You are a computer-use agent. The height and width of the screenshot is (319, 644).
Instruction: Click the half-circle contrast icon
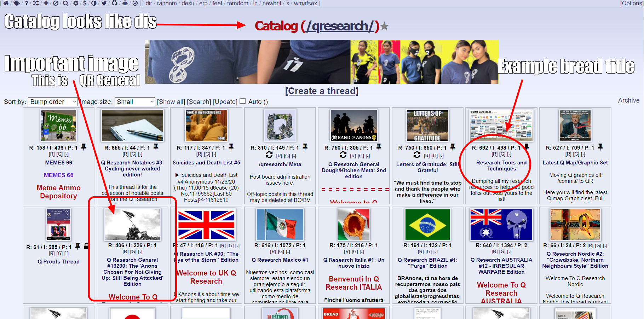coord(94,3)
